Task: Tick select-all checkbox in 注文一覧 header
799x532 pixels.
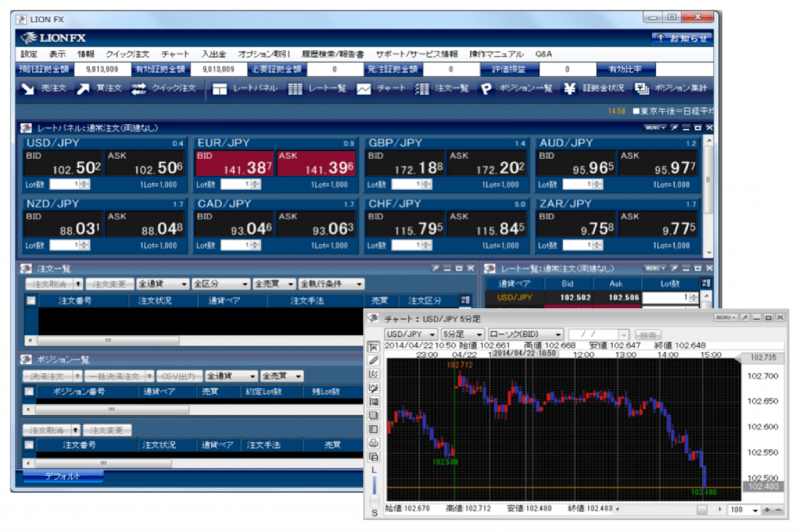Action: (31, 300)
